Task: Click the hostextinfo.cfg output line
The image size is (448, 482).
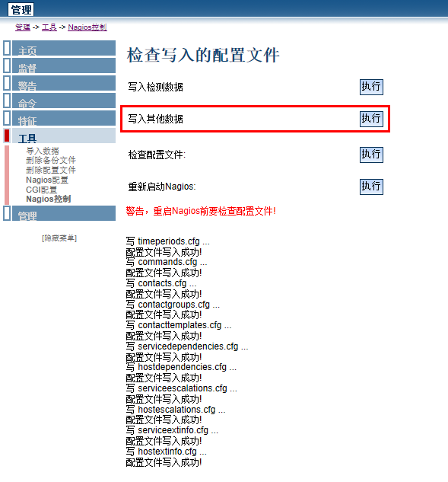Action: pyautogui.click(x=167, y=452)
